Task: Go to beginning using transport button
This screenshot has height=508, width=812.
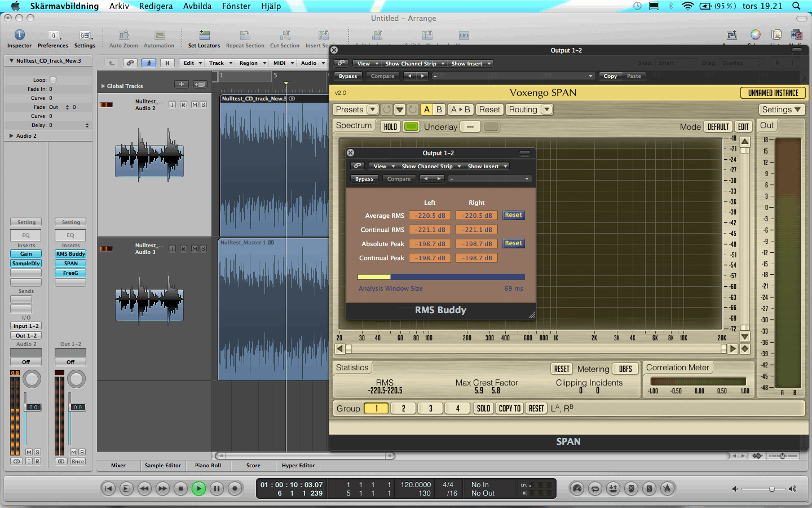Action: click(x=109, y=488)
